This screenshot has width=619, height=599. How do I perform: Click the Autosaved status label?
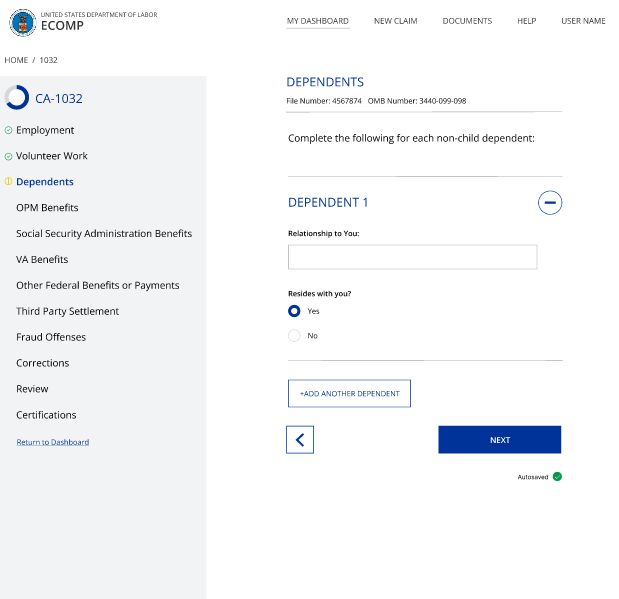click(533, 477)
